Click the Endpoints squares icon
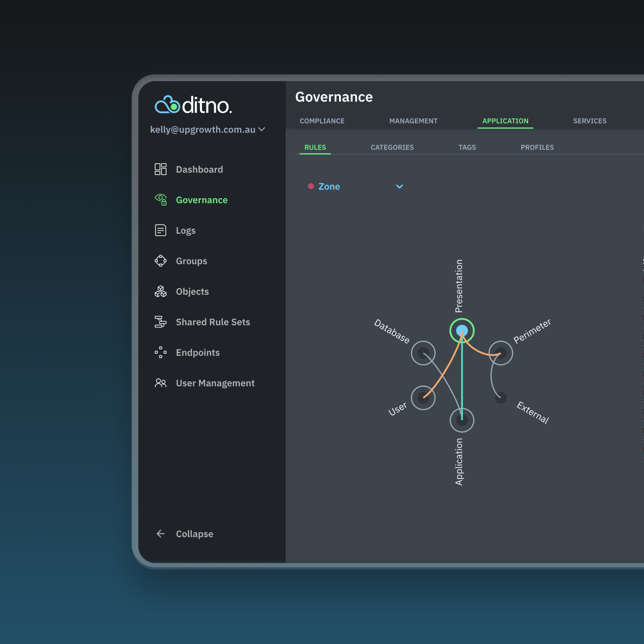Viewport: 644px width, 644px height. 161,352
